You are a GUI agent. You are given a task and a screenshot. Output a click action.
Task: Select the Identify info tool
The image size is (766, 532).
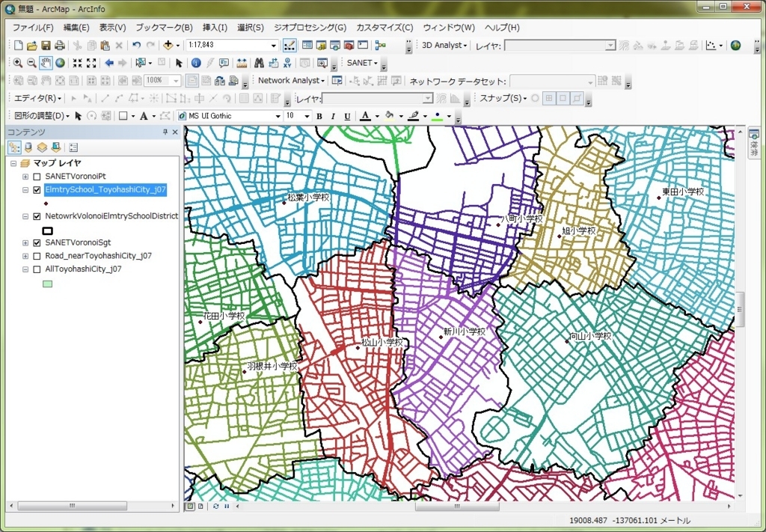coord(196,63)
